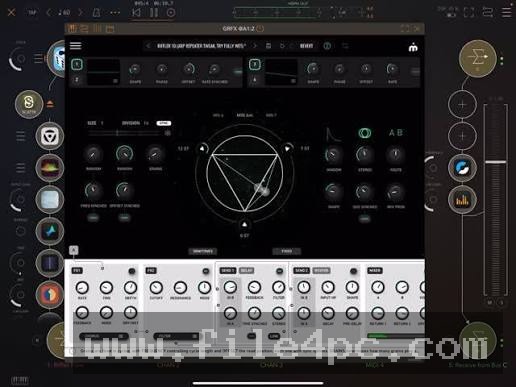
Task: Arm the AUM record button
Action: tap(171, 13)
